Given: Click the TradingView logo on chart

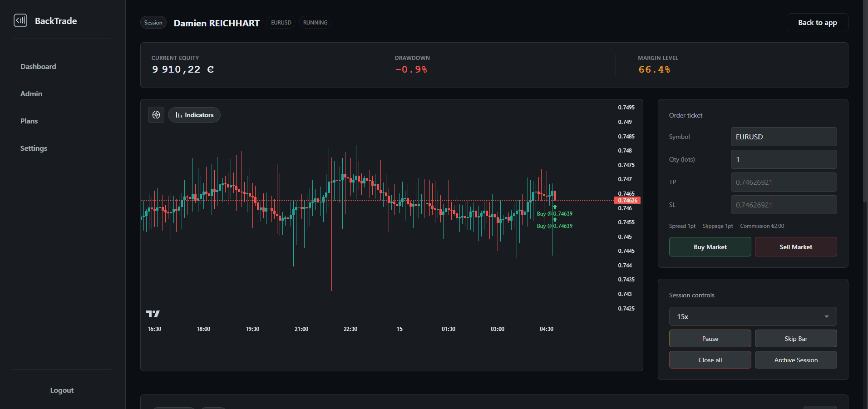Looking at the screenshot, I should tap(153, 314).
